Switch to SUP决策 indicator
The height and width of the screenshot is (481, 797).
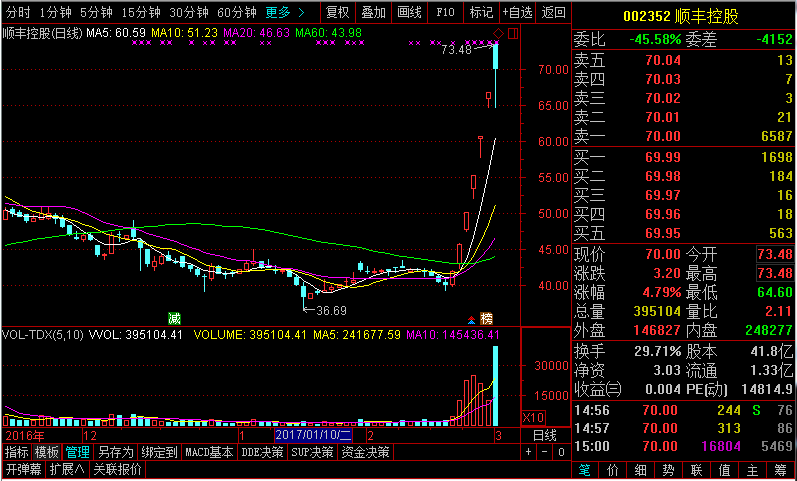[x=313, y=452]
